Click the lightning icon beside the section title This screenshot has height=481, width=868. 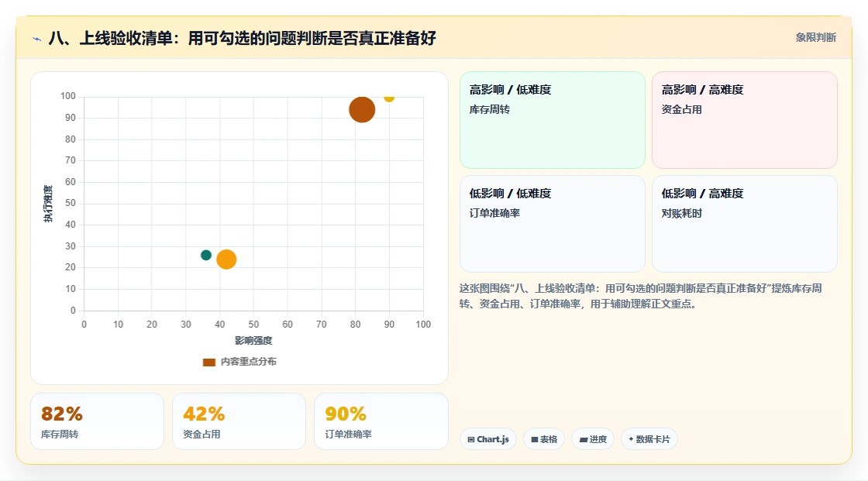click(37, 39)
